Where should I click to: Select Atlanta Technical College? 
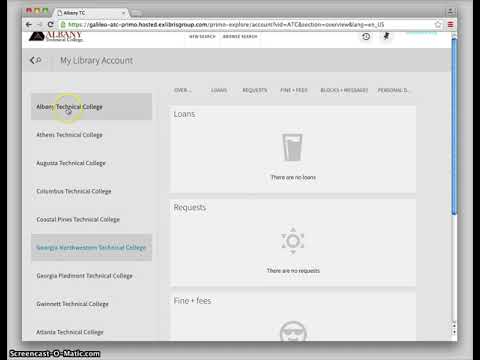click(x=91, y=332)
